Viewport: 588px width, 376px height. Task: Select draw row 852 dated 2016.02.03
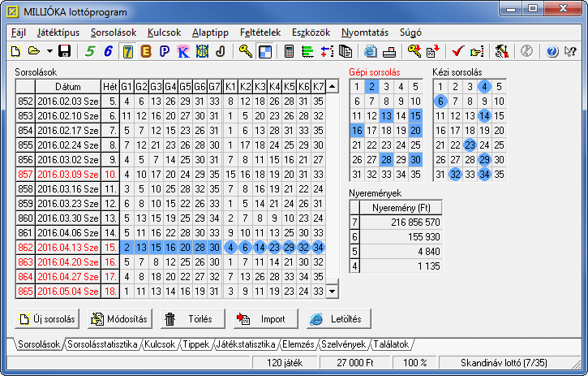click(170, 102)
